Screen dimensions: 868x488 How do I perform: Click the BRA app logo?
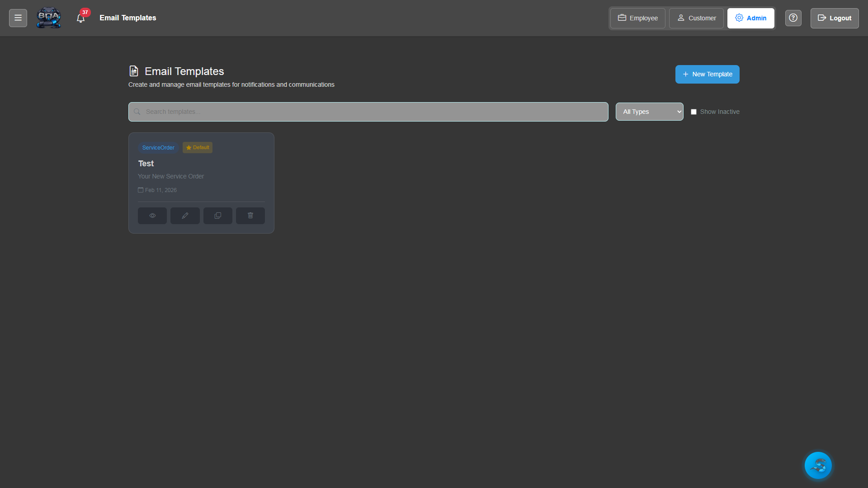(x=48, y=18)
